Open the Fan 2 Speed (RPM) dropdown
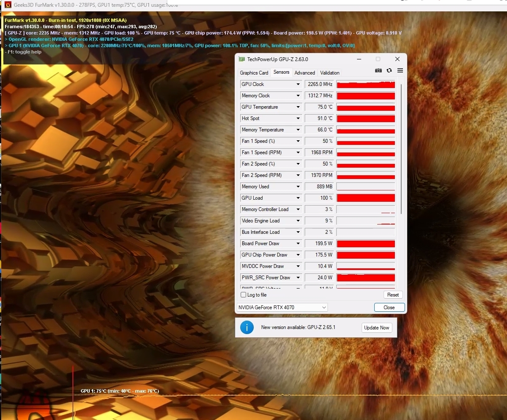The width and height of the screenshot is (507, 420). 298,175
